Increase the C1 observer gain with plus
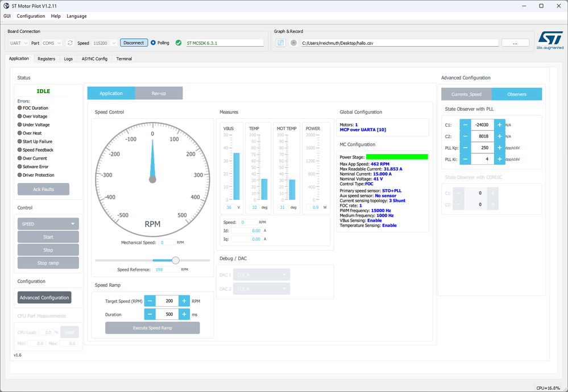Viewport: 568px width, 392px height. pos(500,124)
